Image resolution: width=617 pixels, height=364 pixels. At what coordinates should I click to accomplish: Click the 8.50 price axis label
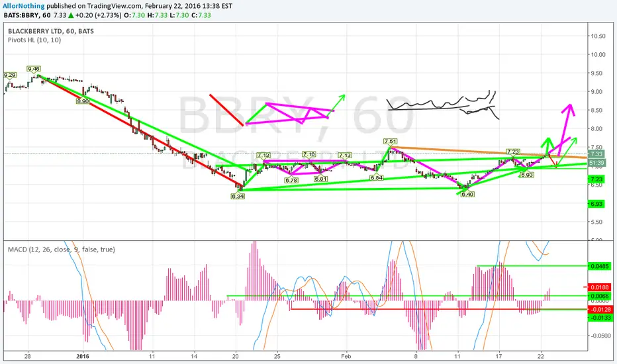(x=597, y=110)
